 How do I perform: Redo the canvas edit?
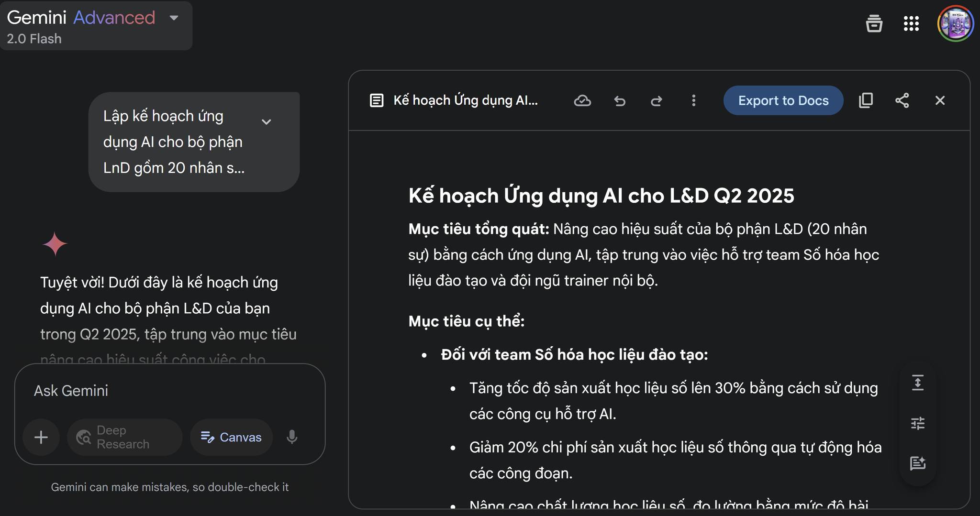coord(657,100)
